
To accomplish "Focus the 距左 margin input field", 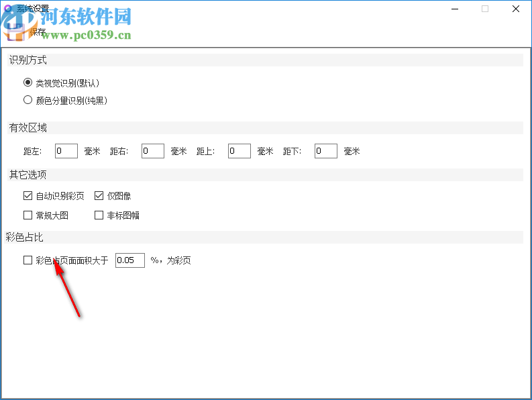I will click(66, 151).
